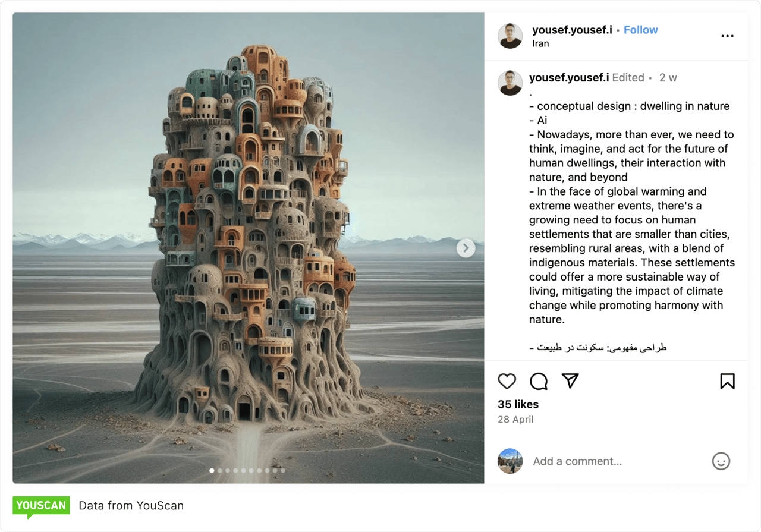761x532 pixels.
Task: Like the post with the heart icon
Action: click(x=507, y=381)
